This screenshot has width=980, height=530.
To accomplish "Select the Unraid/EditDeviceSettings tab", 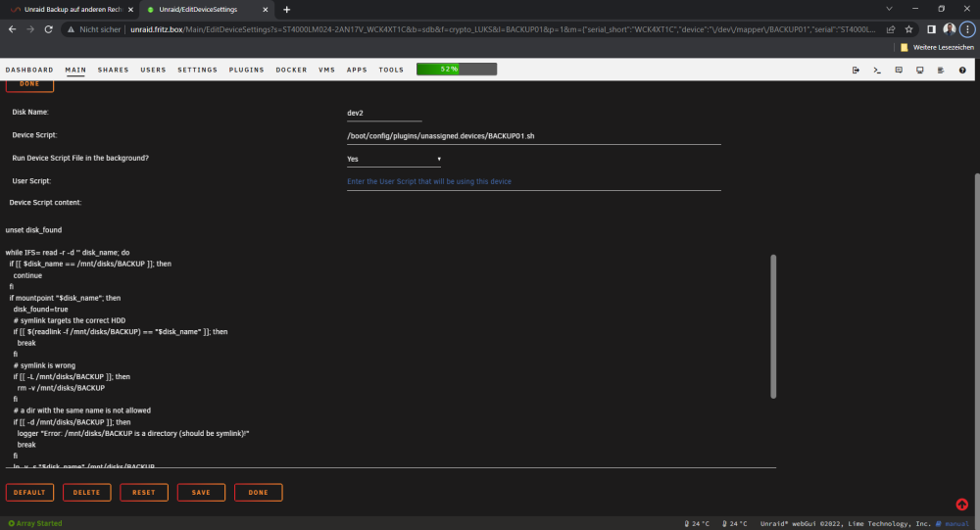I will (206, 10).
